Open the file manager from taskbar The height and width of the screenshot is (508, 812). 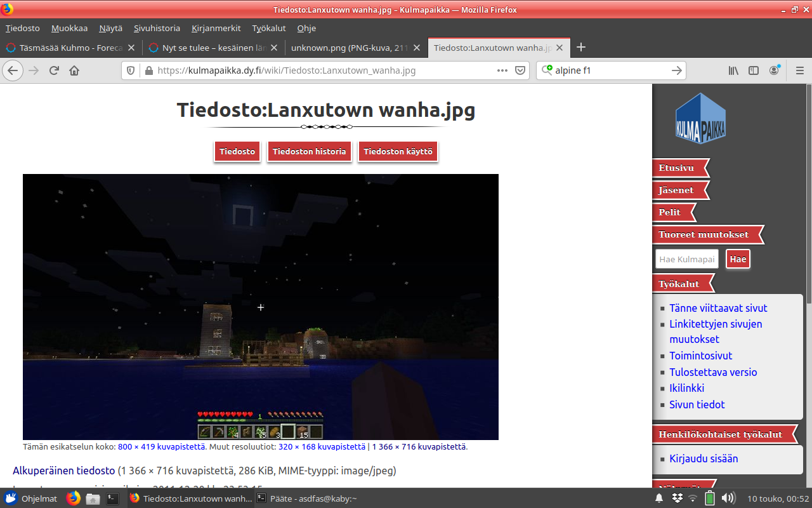coord(93,498)
